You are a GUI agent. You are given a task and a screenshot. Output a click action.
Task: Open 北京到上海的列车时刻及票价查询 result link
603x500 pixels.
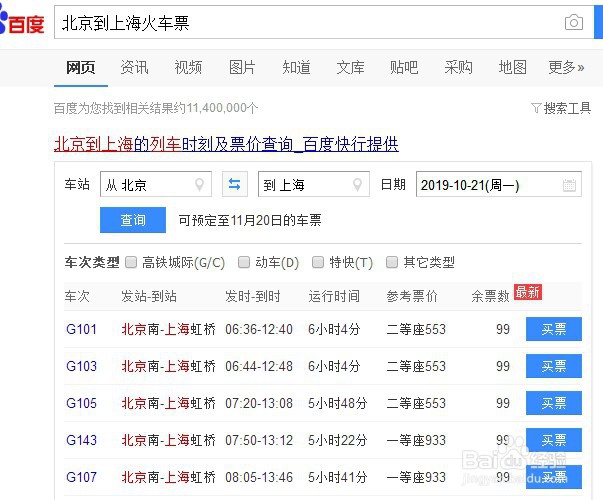(226, 145)
